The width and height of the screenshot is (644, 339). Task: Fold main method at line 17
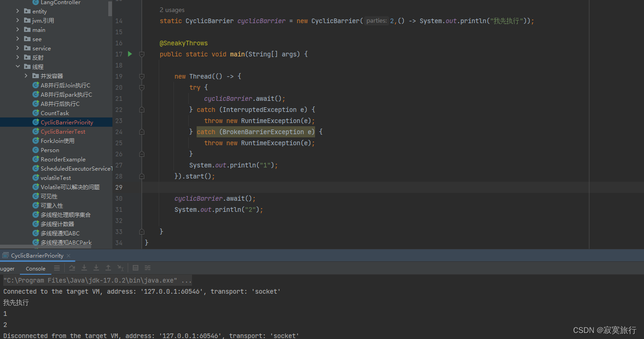coord(142,54)
